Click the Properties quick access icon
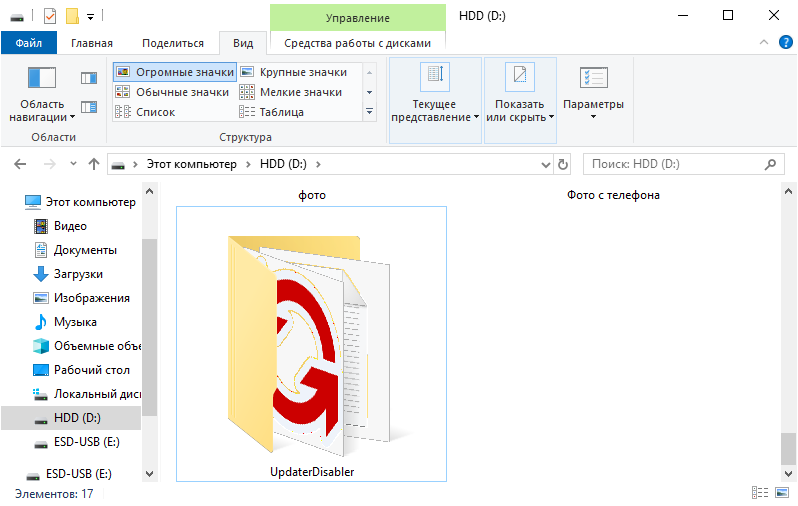Screen dimensions: 798x506 click(49, 16)
